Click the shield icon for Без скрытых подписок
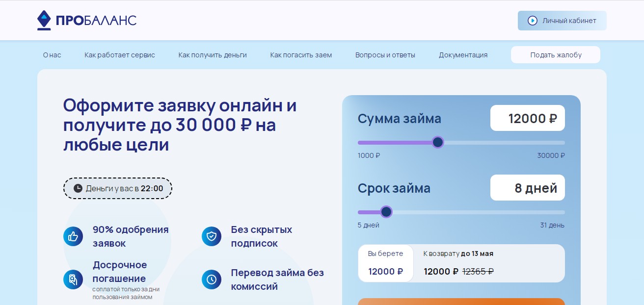Image resolution: width=644 pixels, height=305 pixels. [212, 236]
